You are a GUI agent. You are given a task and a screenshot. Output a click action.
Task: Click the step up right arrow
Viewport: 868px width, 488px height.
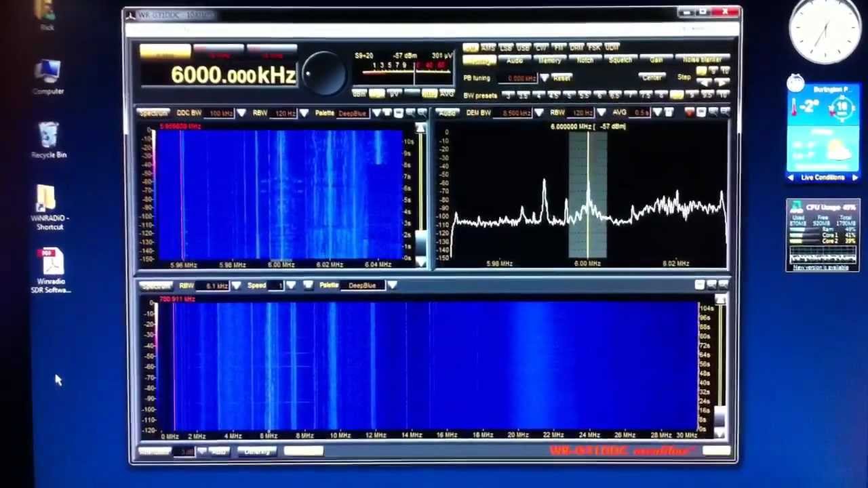(x=722, y=82)
